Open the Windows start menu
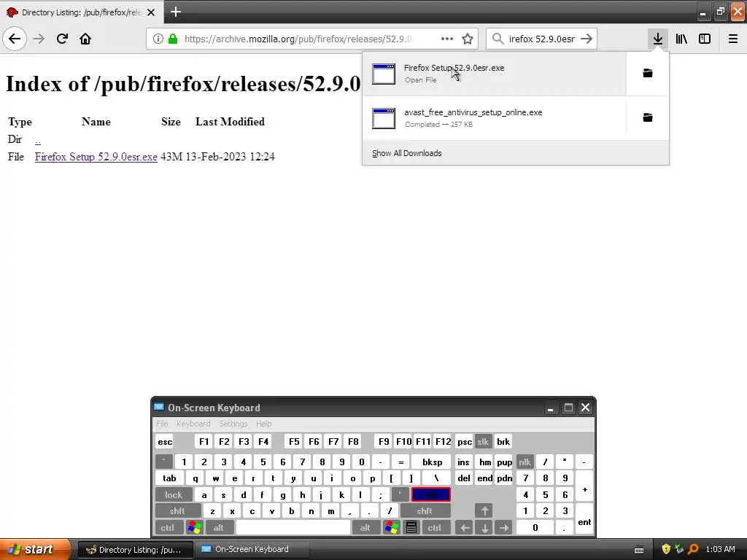The image size is (747, 560). (34, 549)
